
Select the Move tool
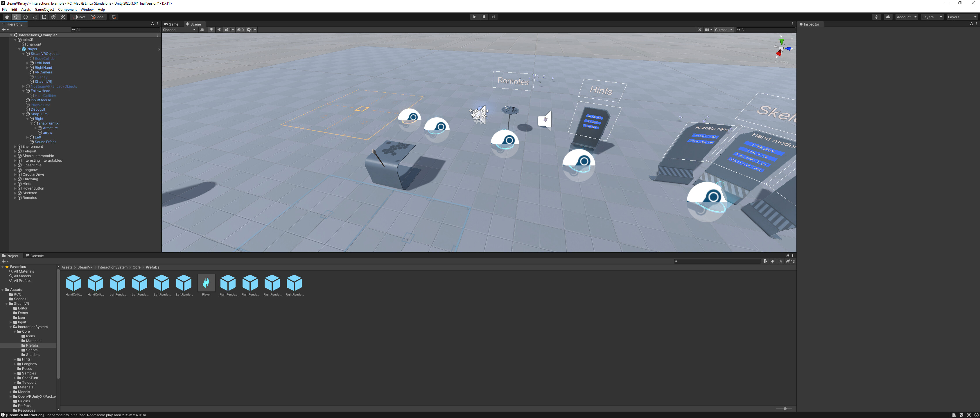(x=16, y=17)
